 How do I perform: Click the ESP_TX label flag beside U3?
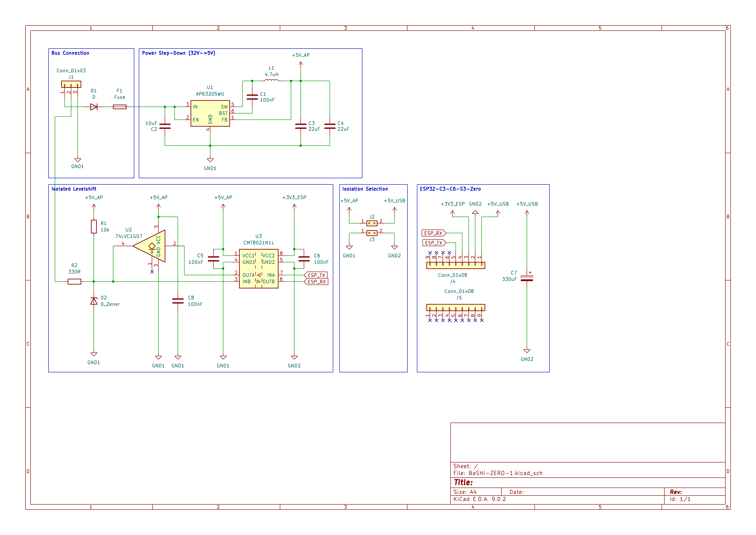(x=316, y=275)
